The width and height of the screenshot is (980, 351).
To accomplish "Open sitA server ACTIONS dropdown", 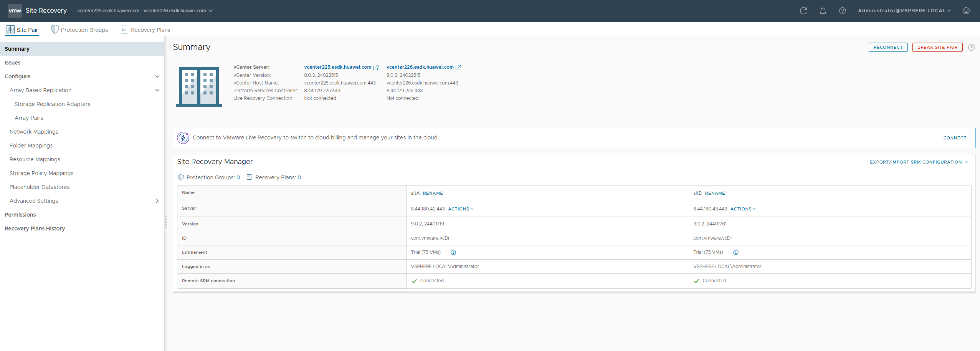I will [461, 209].
